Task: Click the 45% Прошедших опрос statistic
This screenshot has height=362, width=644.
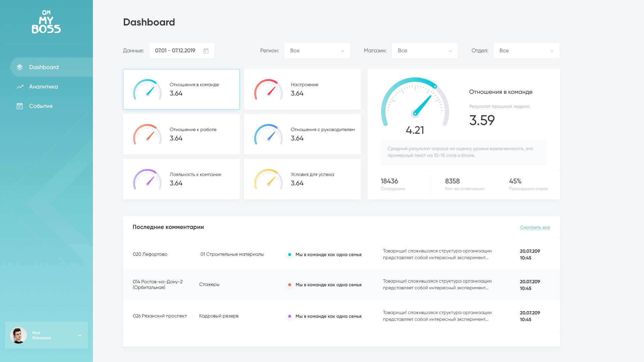Action: (x=529, y=184)
